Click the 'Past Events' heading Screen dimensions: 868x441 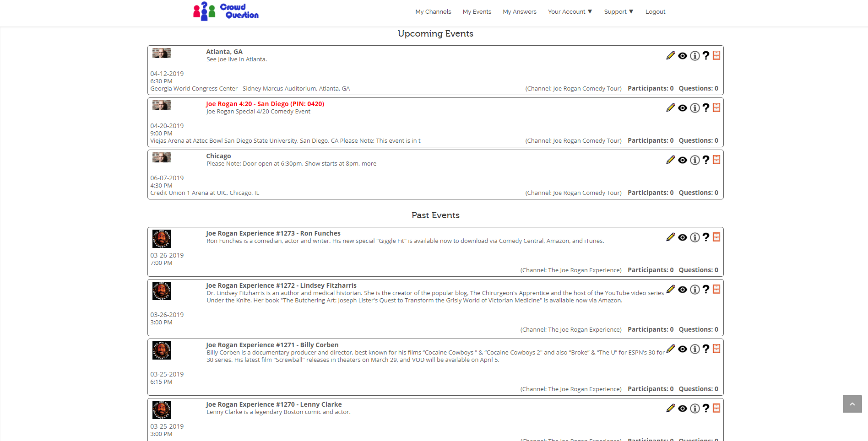pos(435,215)
